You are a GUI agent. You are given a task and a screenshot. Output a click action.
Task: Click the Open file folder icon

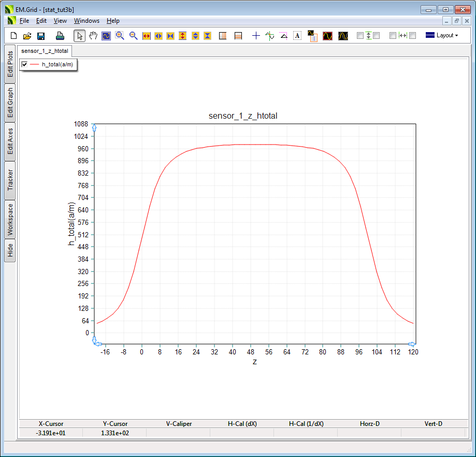tap(27, 36)
